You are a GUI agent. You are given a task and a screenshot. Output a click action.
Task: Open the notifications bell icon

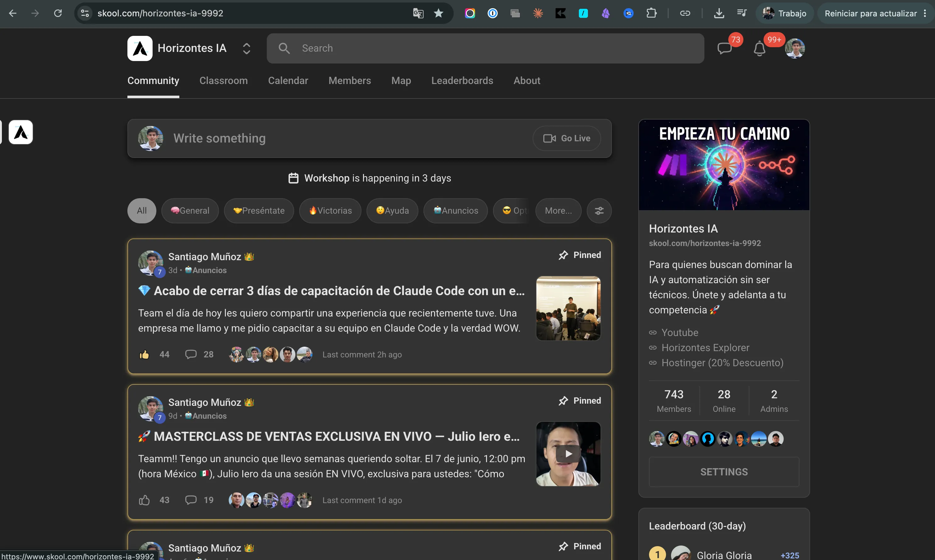pos(759,48)
